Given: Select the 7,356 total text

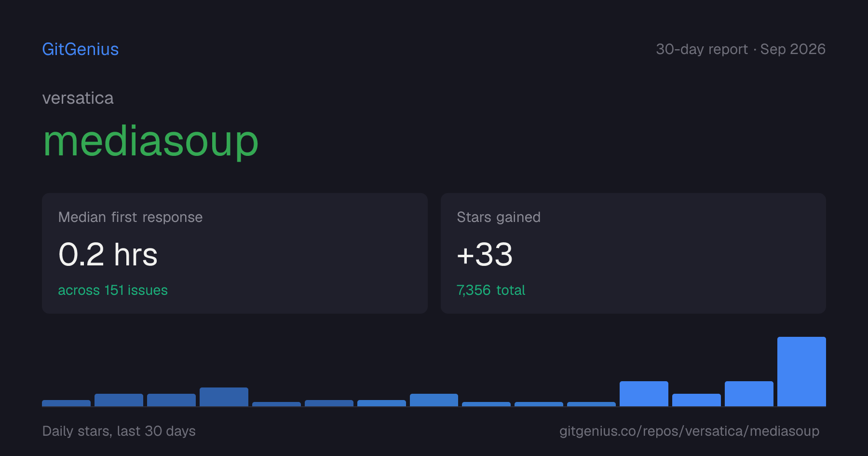Looking at the screenshot, I should [x=491, y=290].
